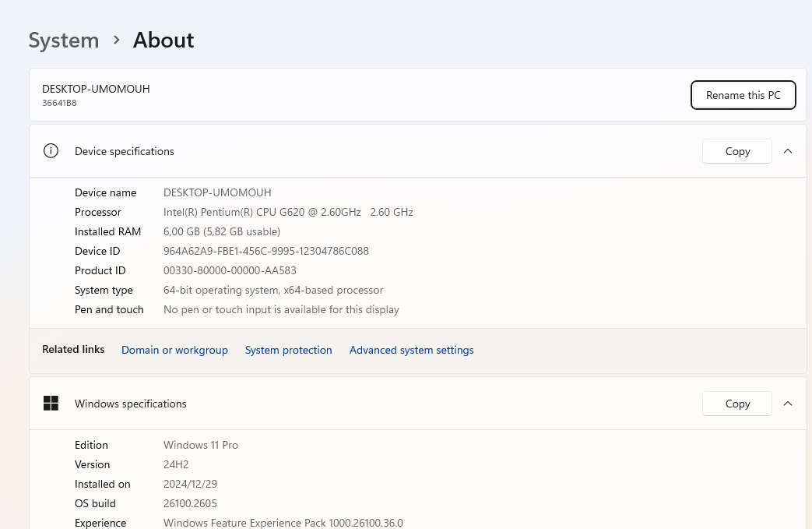
Task: Open the System protection link
Action: point(288,351)
